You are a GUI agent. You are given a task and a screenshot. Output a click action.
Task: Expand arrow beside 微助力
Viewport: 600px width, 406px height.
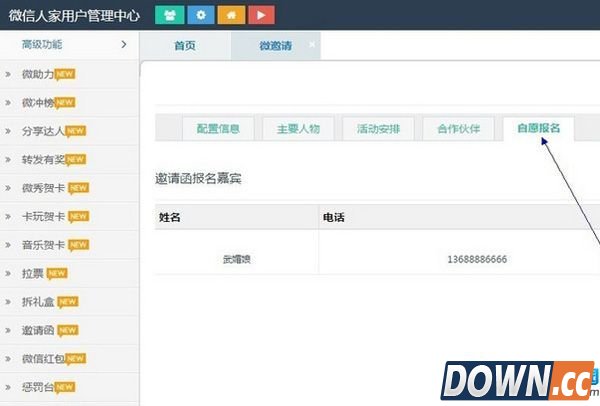coord(7,74)
